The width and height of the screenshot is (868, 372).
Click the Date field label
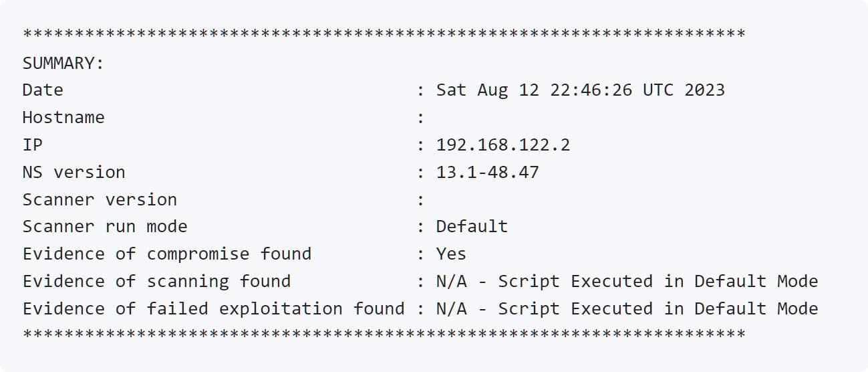[43, 90]
